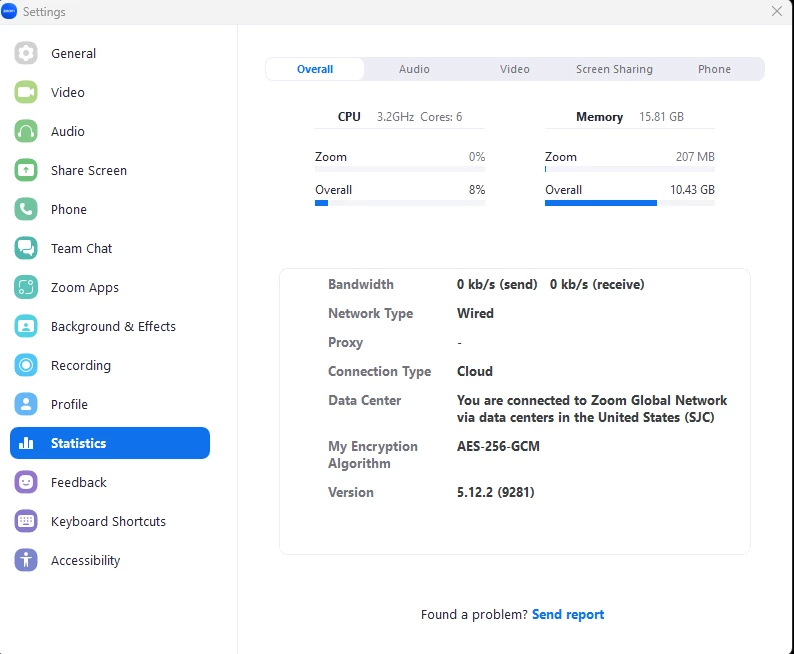Click the "Cloud" connection type value
Screen dimensions: 794x654
click(x=474, y=372)
